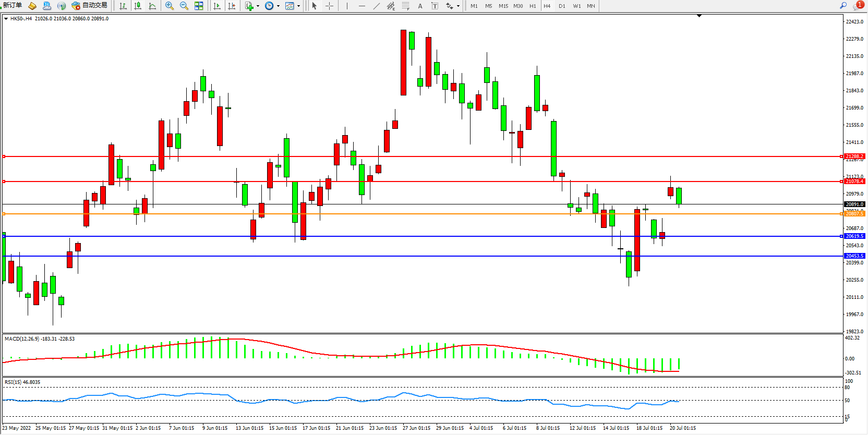Viewport: 868px width, 435px height.
Task: Open the search magnifier at top right
Action: [843, 6]
